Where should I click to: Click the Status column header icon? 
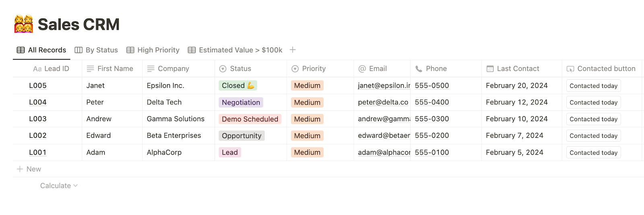click(223, 69)
